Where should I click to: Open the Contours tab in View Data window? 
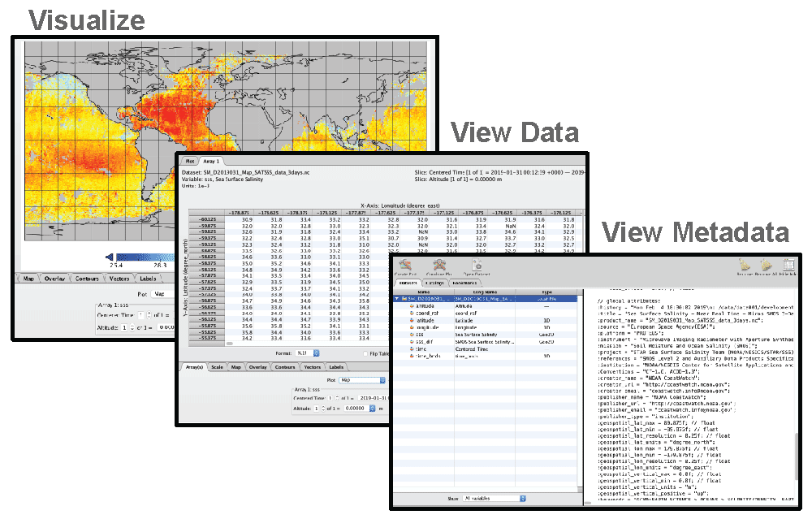[x=285, y=367]
